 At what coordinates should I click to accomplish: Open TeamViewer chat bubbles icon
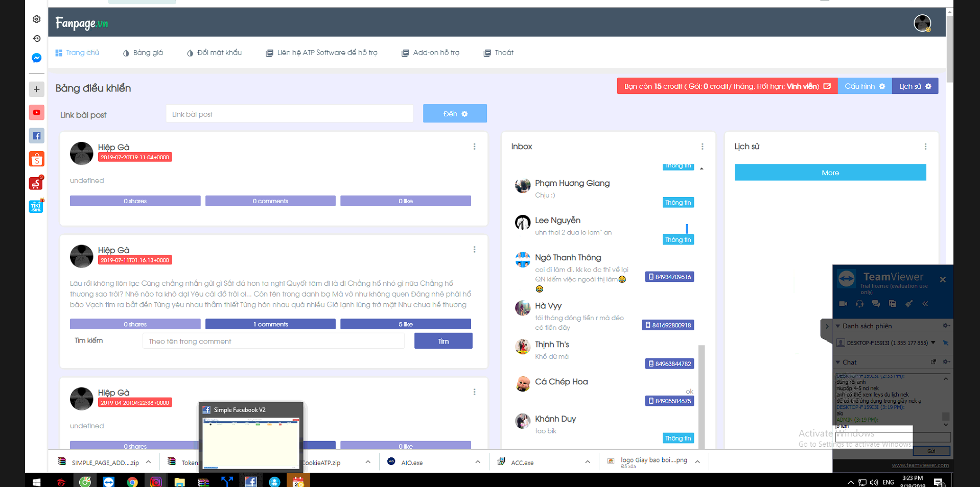876,304
